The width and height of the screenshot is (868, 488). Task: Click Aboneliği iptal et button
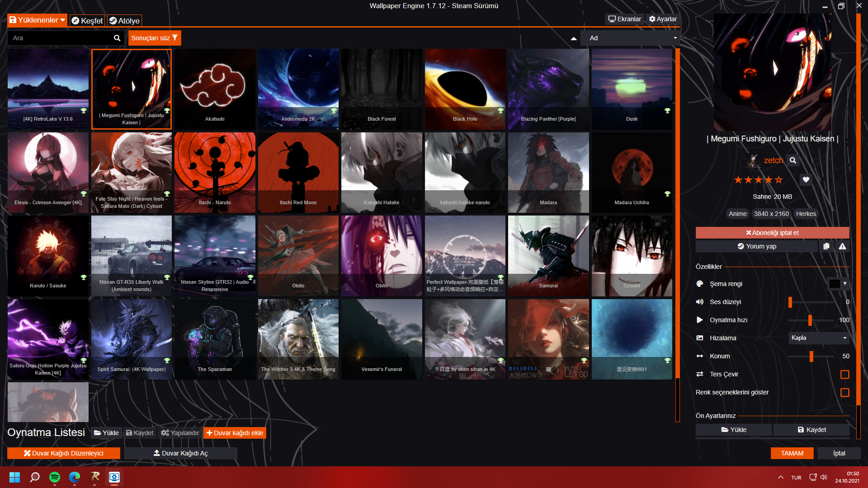pos(772,233)
